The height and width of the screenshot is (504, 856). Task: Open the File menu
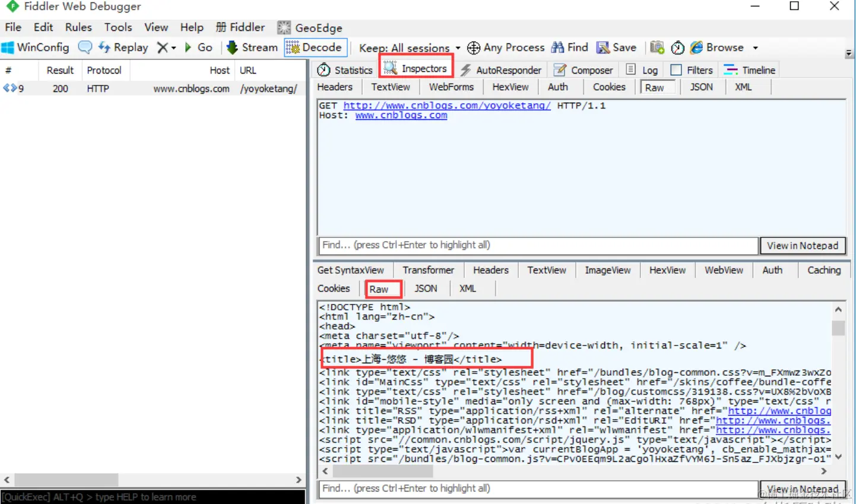[x=13, y=27]
